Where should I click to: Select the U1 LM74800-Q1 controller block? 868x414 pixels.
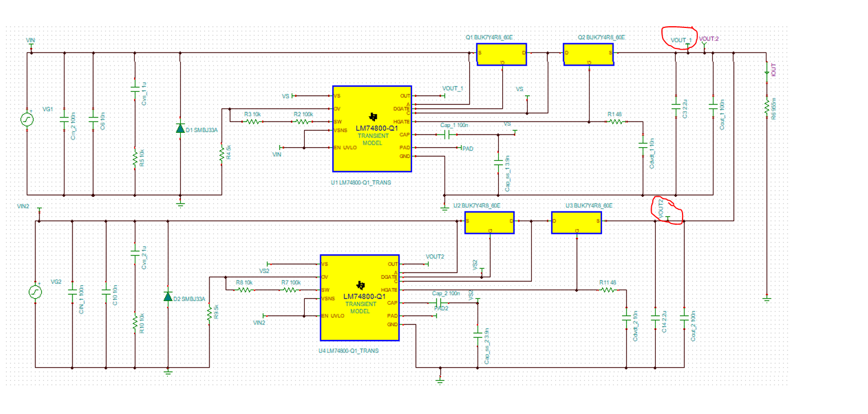pos(372,128)
